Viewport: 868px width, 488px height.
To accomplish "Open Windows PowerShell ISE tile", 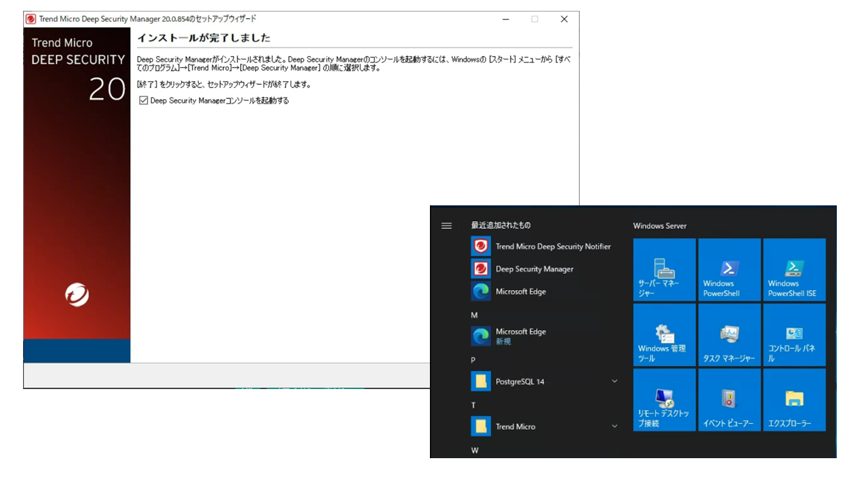I will tap(794, 269).
